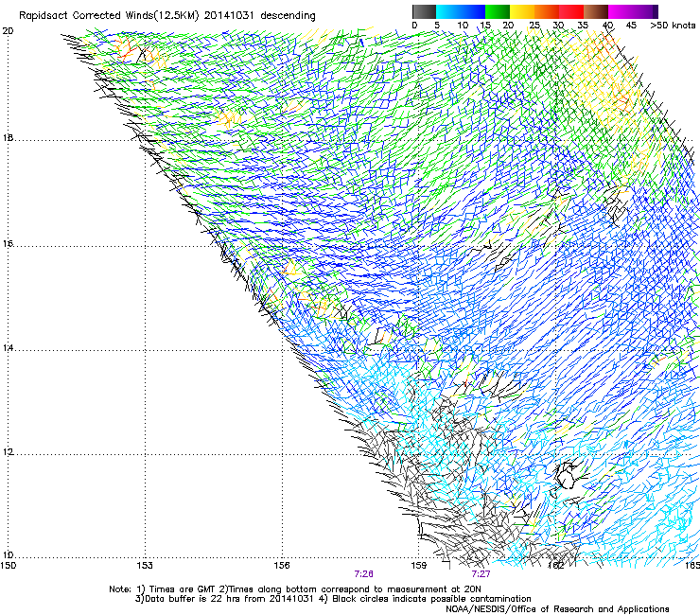Click the yellow 20-25 knots color swatch

[522, 11]
